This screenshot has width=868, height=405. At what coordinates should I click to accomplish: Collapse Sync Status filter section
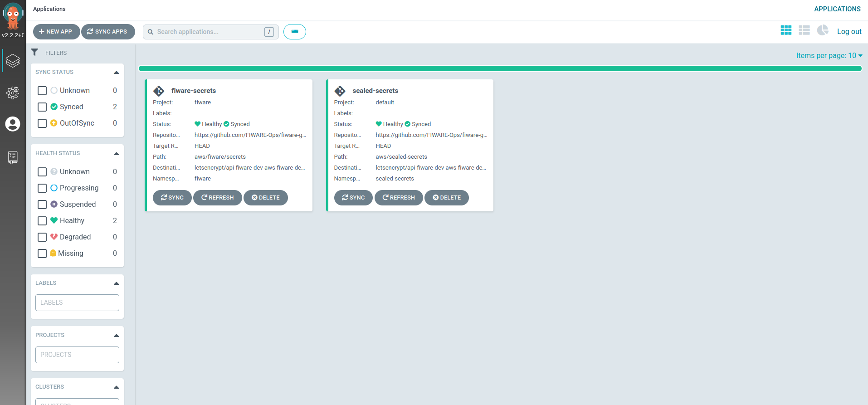tap(116, 73)
